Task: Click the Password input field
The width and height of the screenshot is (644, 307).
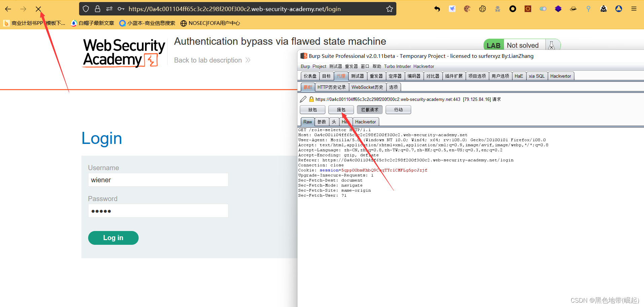Action: click(x=158, y=211)
